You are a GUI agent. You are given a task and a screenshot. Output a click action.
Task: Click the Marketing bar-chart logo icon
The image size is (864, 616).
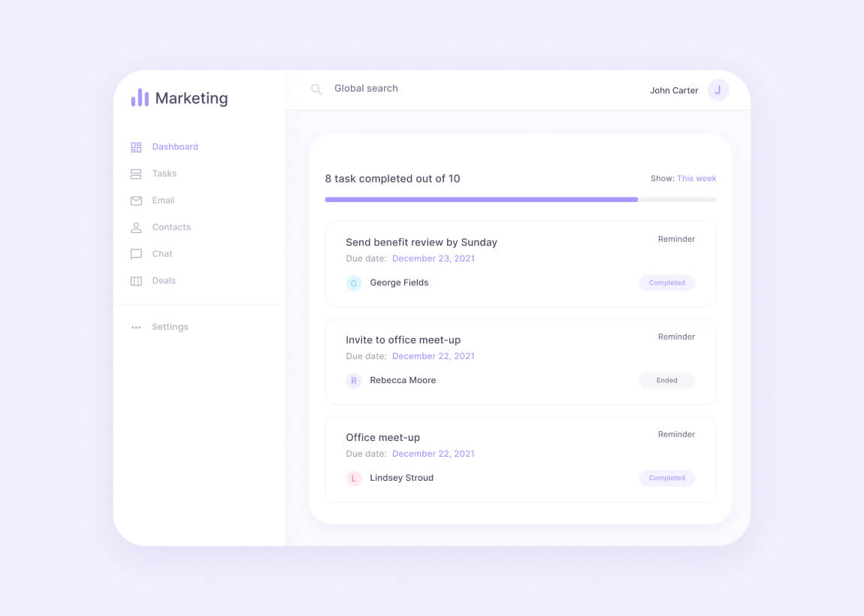click(x=140, y=98)
